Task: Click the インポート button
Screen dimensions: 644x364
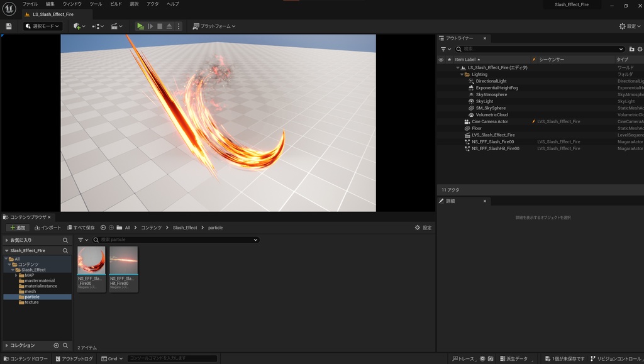Action: coord(48,228)
